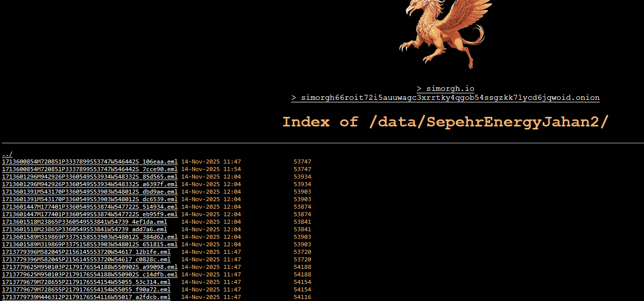Select the file ending in a6397f.eml
This screenshot has height=301, width=644.
(89, 184)
